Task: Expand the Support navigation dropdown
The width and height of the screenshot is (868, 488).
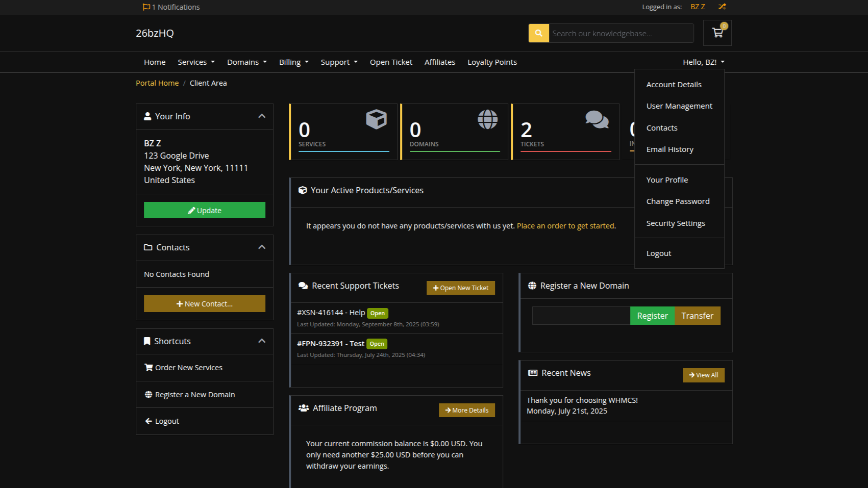Action: (339, 62)
